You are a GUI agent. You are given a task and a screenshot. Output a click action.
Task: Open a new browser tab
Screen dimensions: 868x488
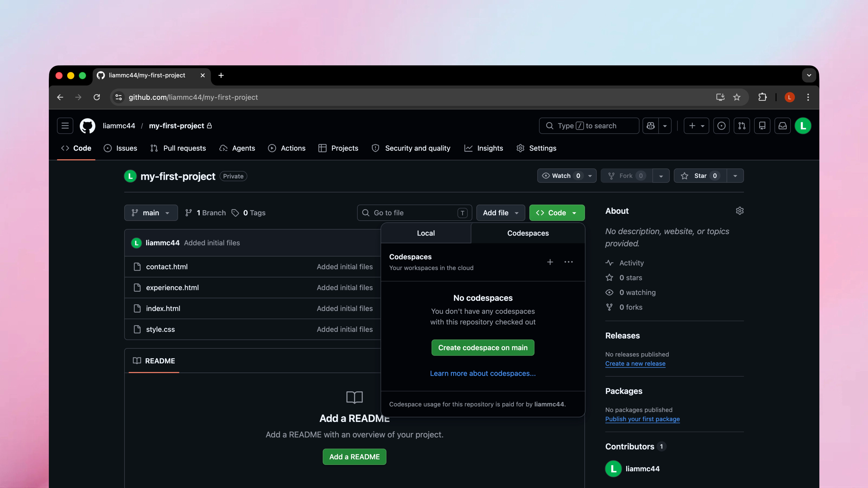coord(221,75)
